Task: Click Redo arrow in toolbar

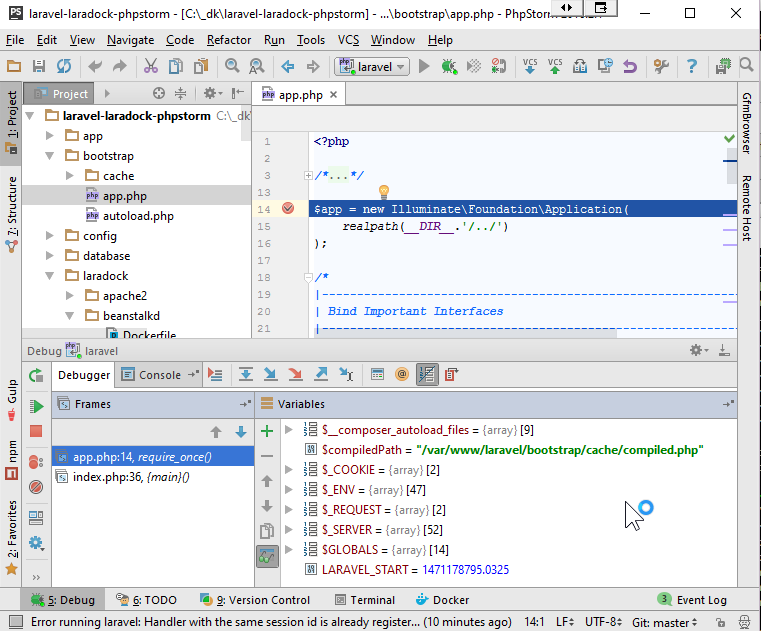Action: point(119,66)
